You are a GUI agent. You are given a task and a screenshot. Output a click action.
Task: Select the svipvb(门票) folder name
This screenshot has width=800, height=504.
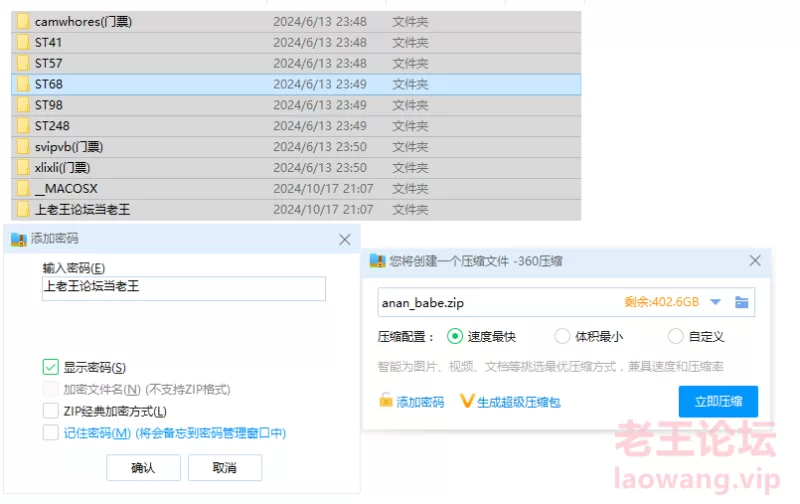[x=69, y=147]
